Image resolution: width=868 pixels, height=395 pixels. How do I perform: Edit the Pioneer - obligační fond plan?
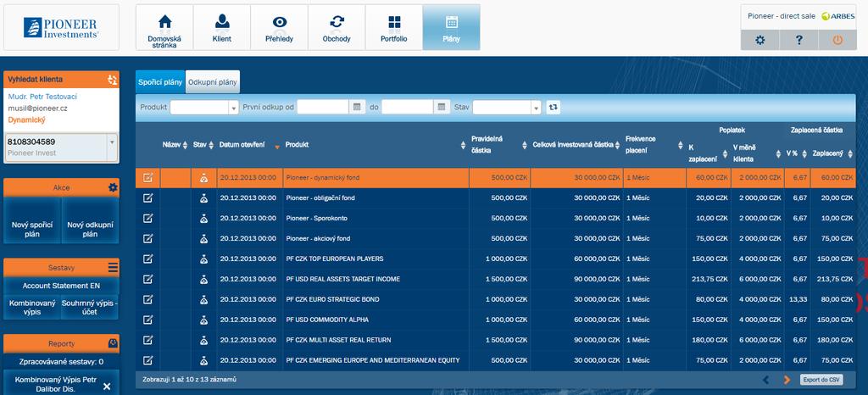(147, 198)
